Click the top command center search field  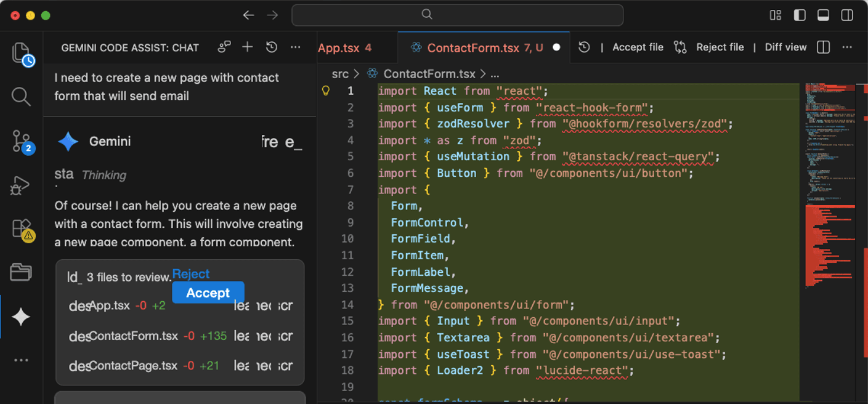coord(456,15)
